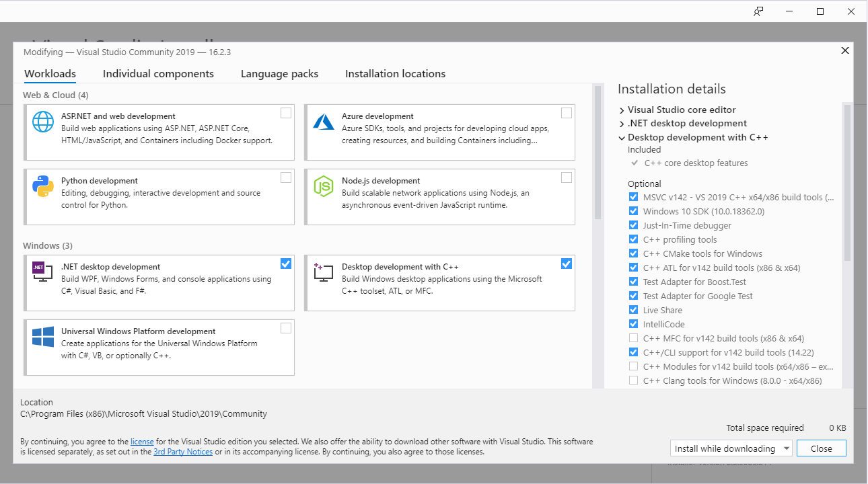Enable C++ Modules for v142 build tools

pyautogui.click(x=633, y=366)
